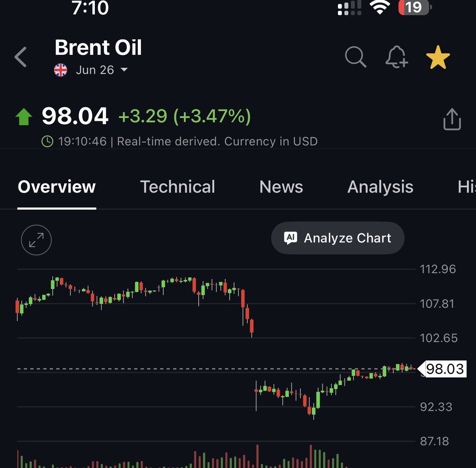Tap the 87.18 axis label
This screenshot has width=476, height=468.
pos(435,441)
